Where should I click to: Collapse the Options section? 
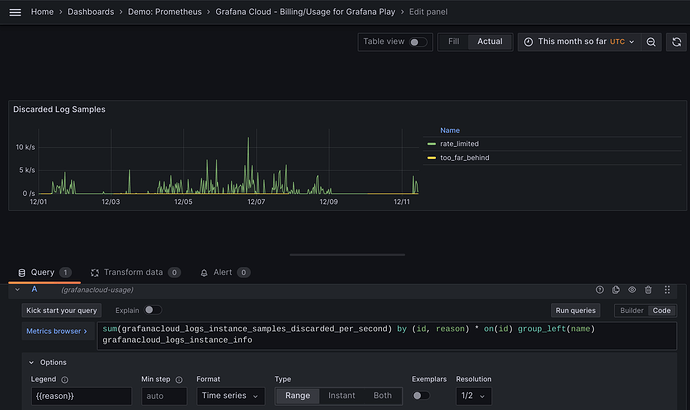(x=32, y=362)
